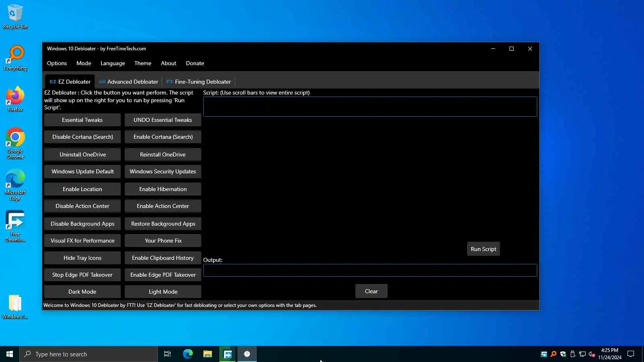Click inside the Script text box
The height and width of the screenshot is (362, 644).
[x=370, y=107]
